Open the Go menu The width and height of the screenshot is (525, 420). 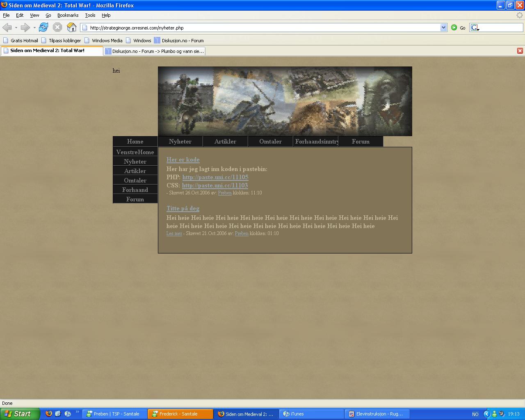(48, 15)
